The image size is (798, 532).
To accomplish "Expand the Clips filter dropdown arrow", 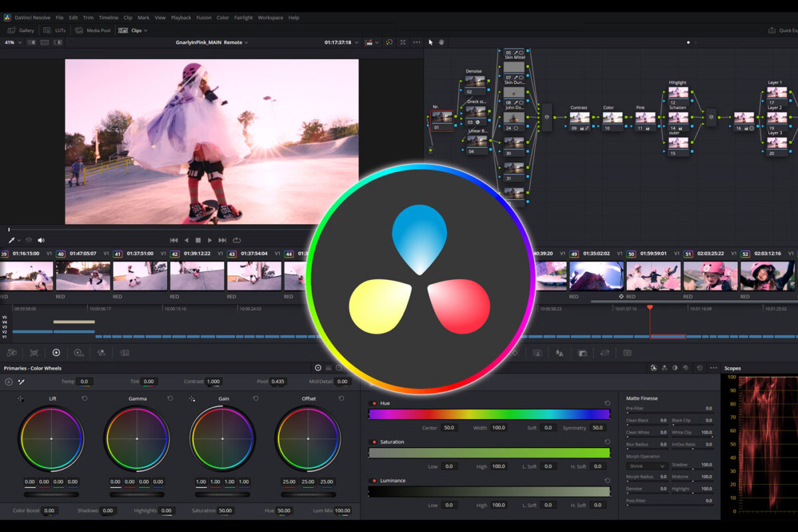I will 146,31.
